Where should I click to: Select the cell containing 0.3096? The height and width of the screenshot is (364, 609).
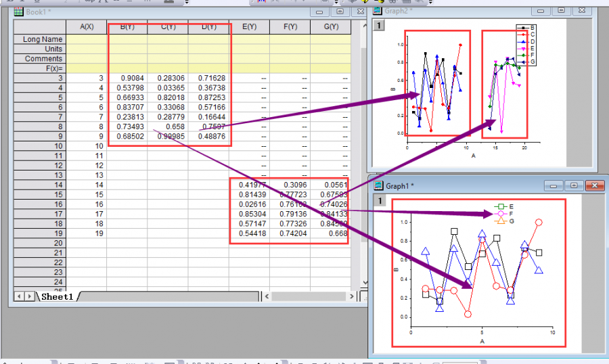pyautogui.click(x=290, y=185)
